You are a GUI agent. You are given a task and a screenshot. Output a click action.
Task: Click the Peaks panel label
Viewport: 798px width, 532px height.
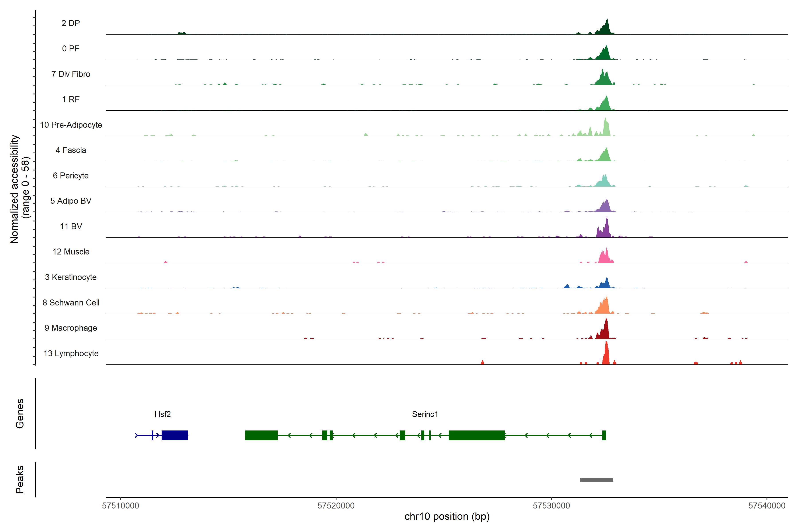[x=20, y=479]
